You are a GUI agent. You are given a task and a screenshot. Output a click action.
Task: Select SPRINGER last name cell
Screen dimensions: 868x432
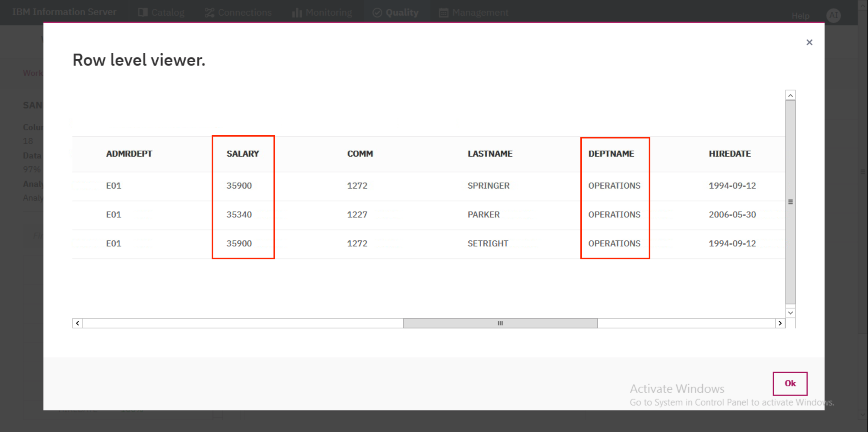coord(488,186)
